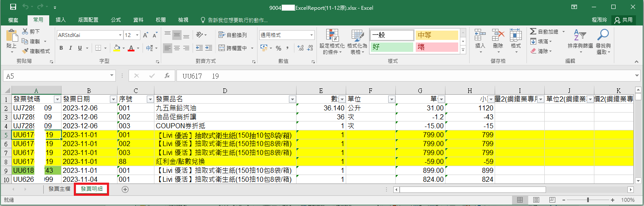Switch to the 資料 (Data) tab
Screen dimensions: 644x206
pos(138,20)
